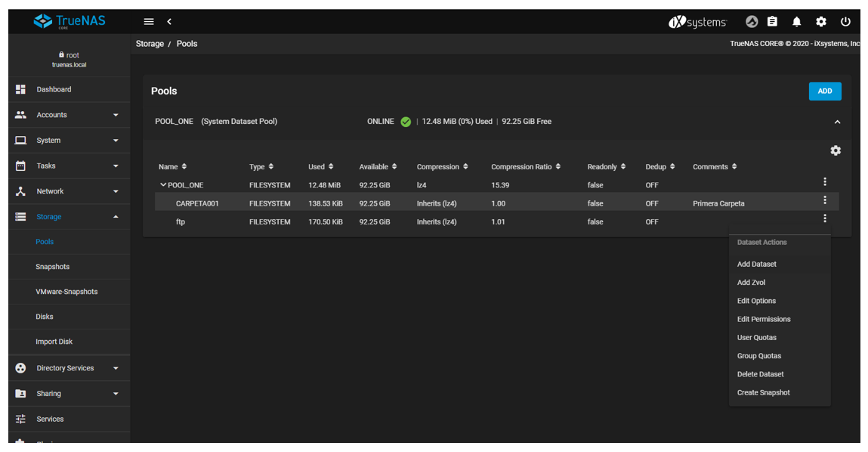Click Sharing folder icon

coord(20,393)
